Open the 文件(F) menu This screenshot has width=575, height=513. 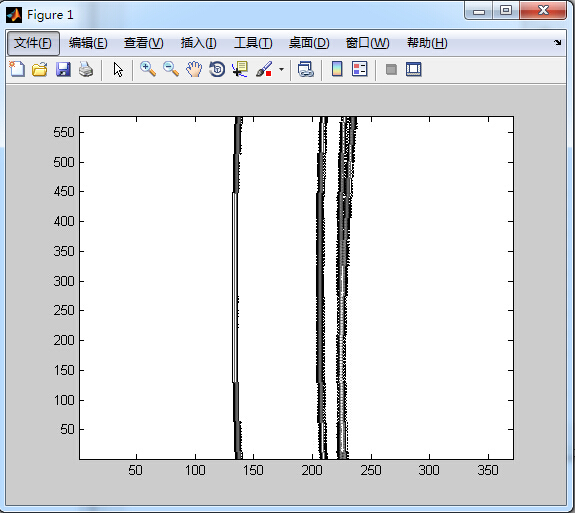pyautogui.click(x=33, y=43)
